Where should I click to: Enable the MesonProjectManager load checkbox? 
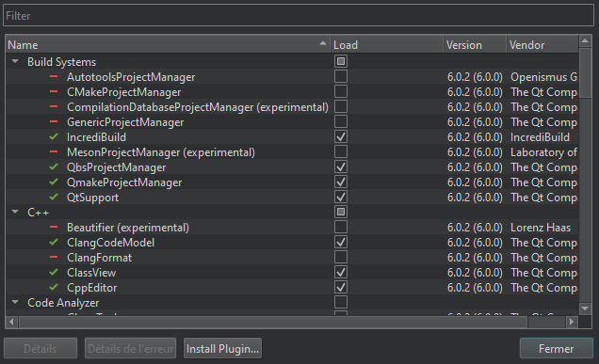tap(341, 151)
